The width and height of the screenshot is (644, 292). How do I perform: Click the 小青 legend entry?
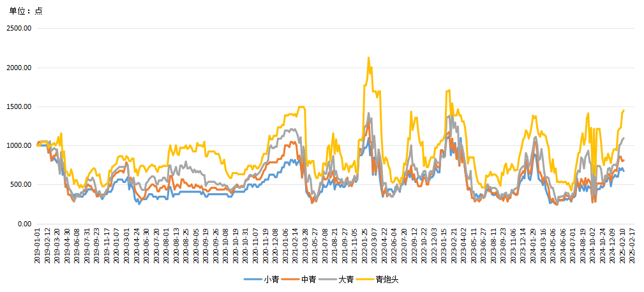(271, 279)
